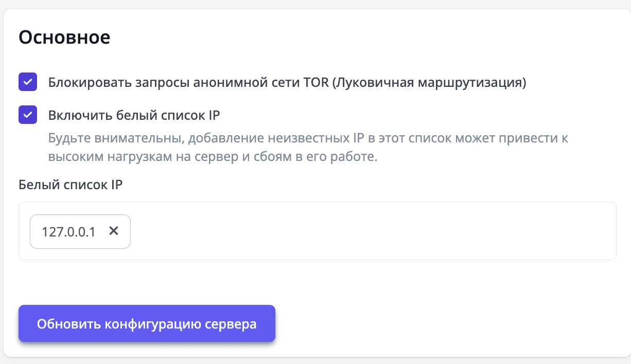Delete the localhost IP tag via its cross
This screenshot has width=631, height=364.
[114, 231]
